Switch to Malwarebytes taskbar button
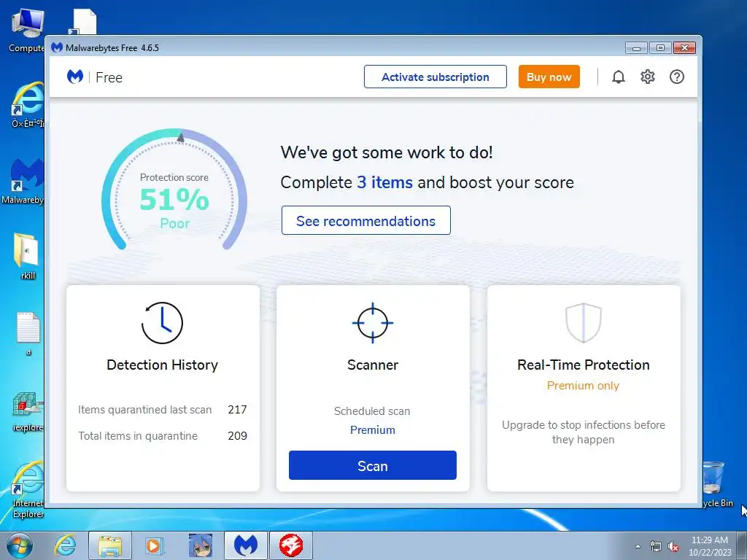The height and width of the screenshot is (560, 747). point(245,545)
